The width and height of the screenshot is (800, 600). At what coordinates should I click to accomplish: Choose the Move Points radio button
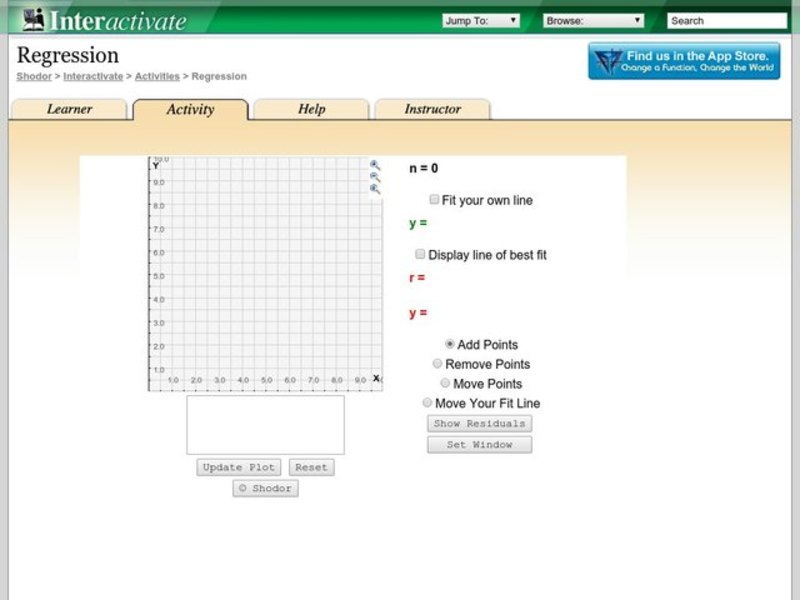click(445, 383)
